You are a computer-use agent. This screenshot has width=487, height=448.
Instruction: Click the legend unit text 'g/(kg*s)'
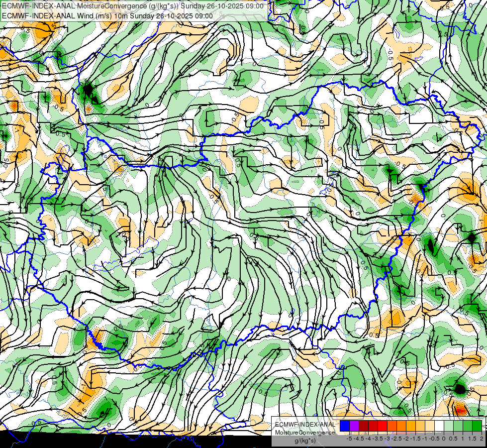pyautogui.click(x=305, y=441)
